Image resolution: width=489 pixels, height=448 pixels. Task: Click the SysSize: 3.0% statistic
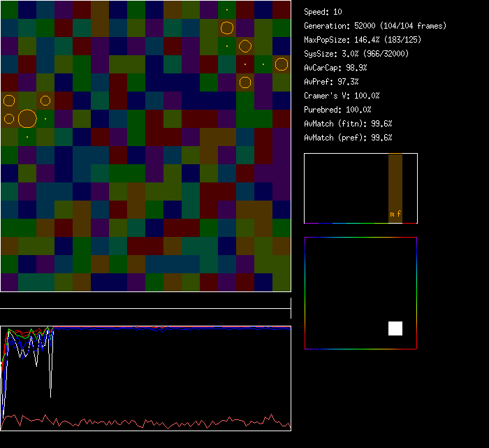356,54
